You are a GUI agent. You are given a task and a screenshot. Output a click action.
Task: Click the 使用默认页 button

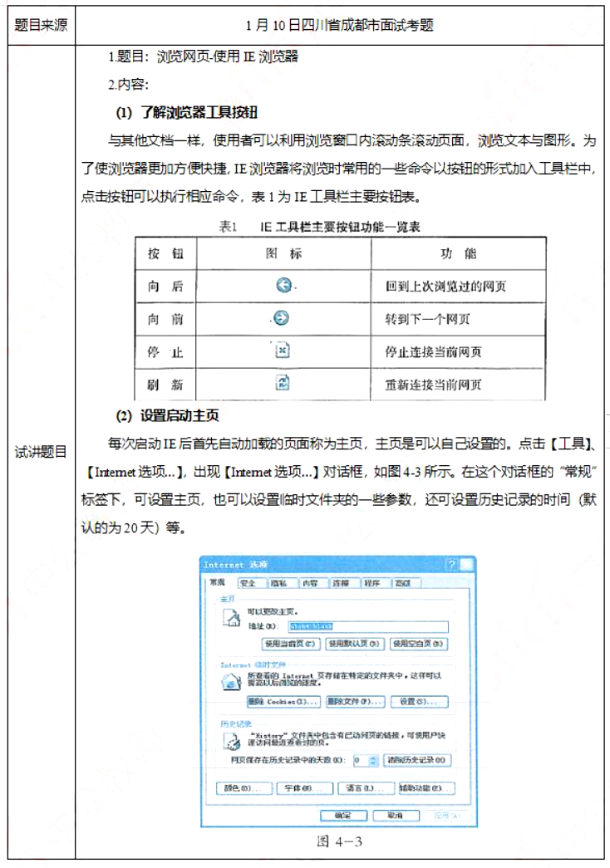pyautogui.click(x=355, y=644)
